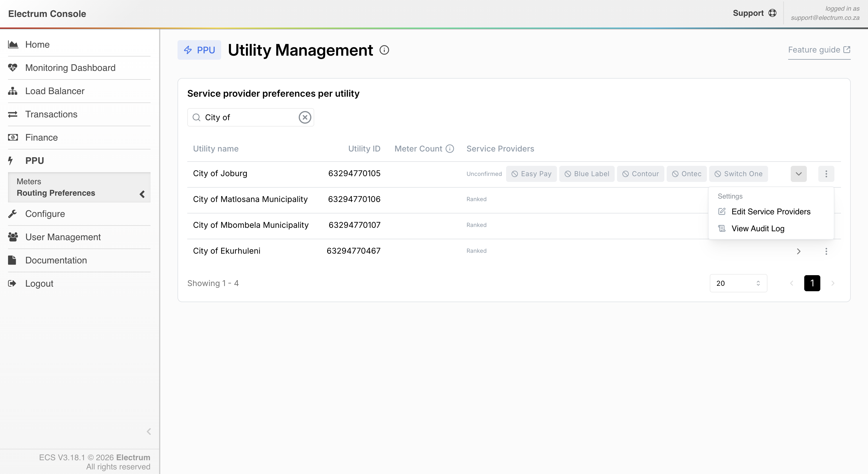The image size is (868, 474).
Task: Select Edit Service Providers menu option
Action: pyautogui.click(x=771, y=211)
